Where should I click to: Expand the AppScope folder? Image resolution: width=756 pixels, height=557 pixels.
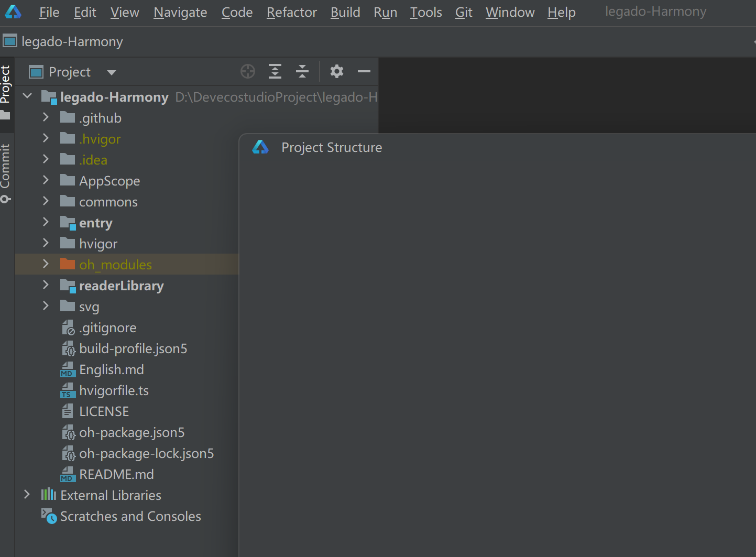click(x=46, y=180)
